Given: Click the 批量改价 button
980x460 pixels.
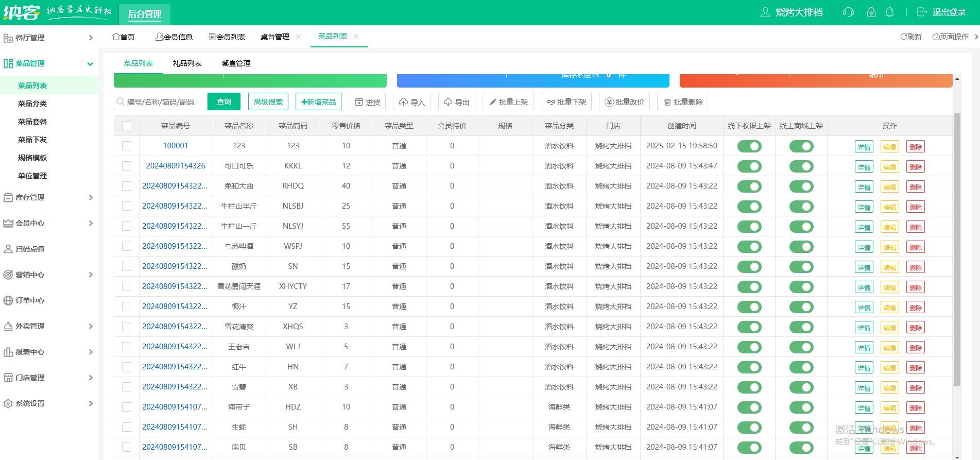Looking at the screenshot, I should click(625, 102).
